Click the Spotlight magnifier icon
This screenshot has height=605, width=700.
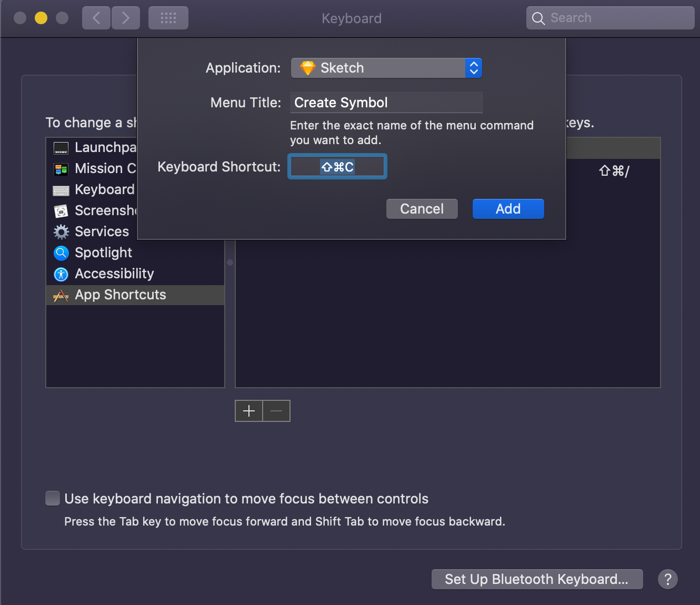[x=61, y=253]
